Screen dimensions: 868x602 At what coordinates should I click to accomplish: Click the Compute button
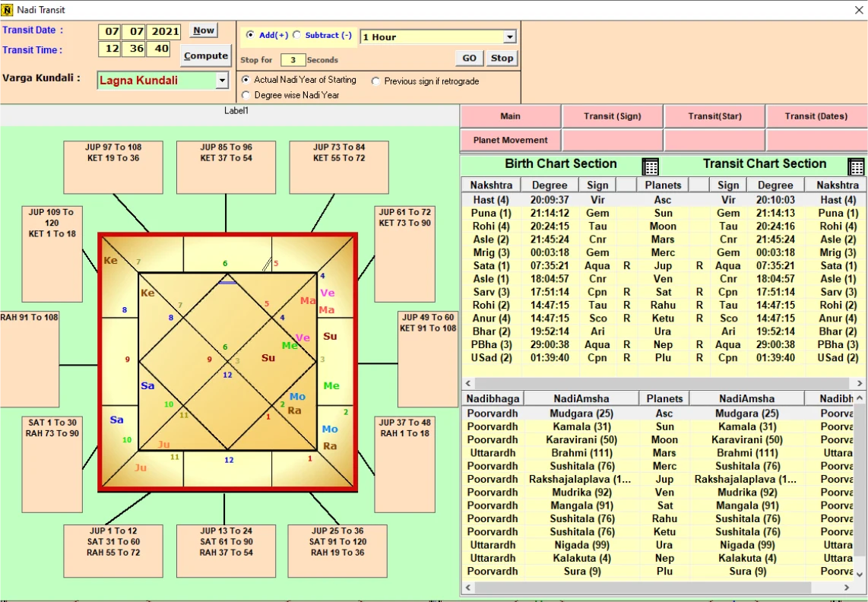[x=206, y=55]
